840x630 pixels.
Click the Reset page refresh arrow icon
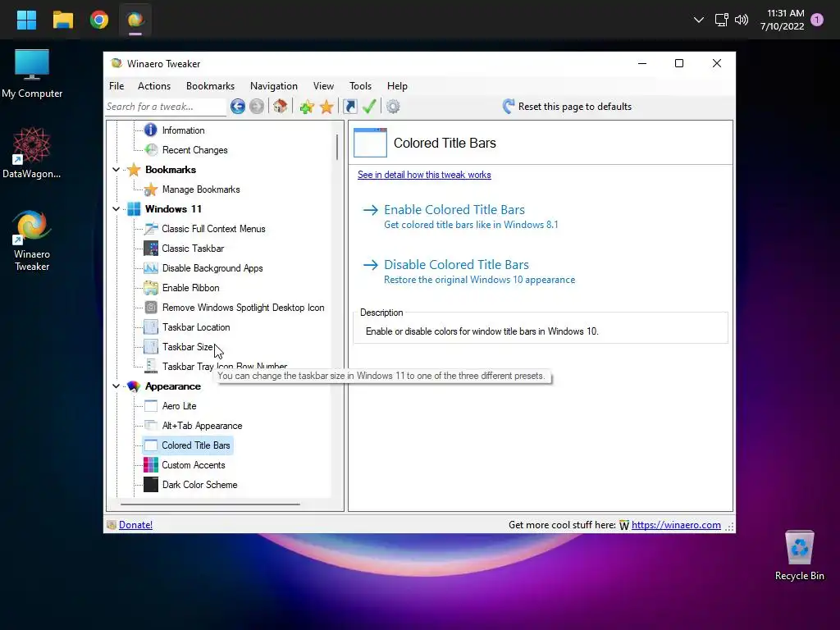pos(508,106)
